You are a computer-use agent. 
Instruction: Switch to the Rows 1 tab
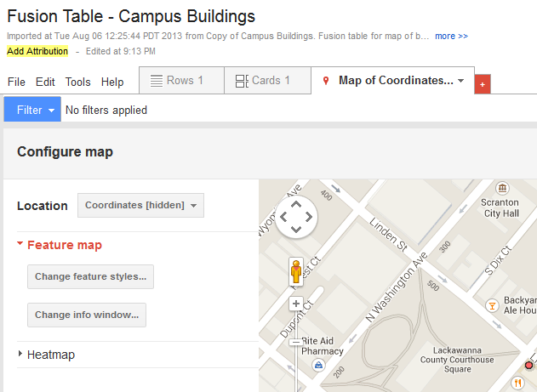point(181,81)
